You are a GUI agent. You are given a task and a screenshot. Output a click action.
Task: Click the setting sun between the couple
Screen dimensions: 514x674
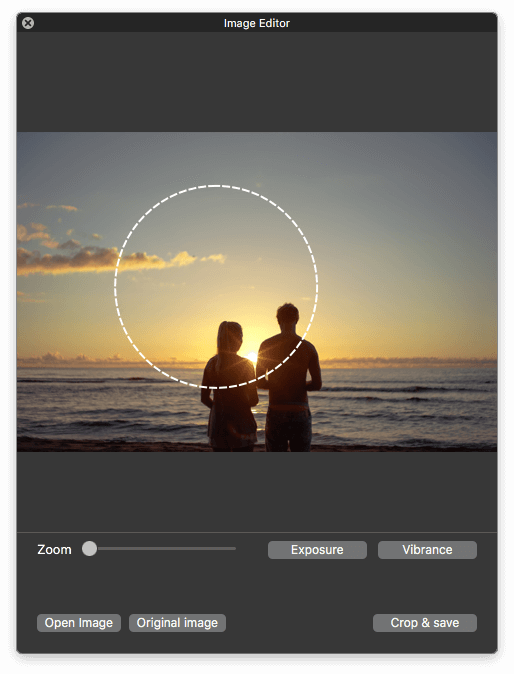coord(251,356)
